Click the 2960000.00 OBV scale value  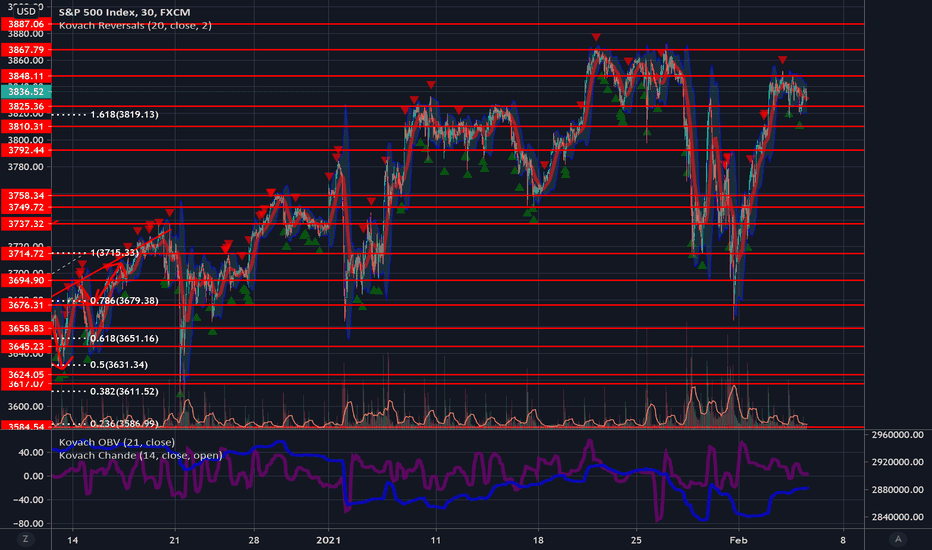[898, 435]
